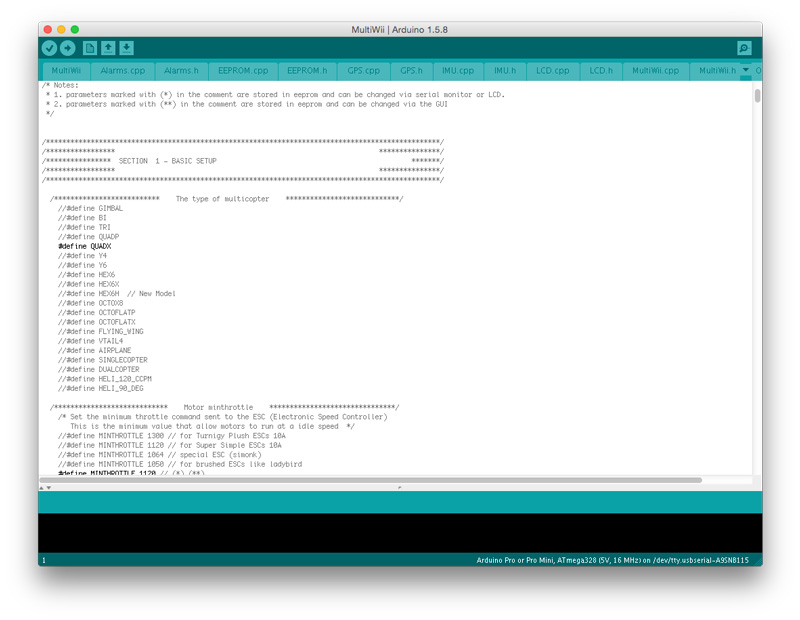Switch to the MultiWii tab
Screen dimensions: 800x620
click(x=66, y=71)
